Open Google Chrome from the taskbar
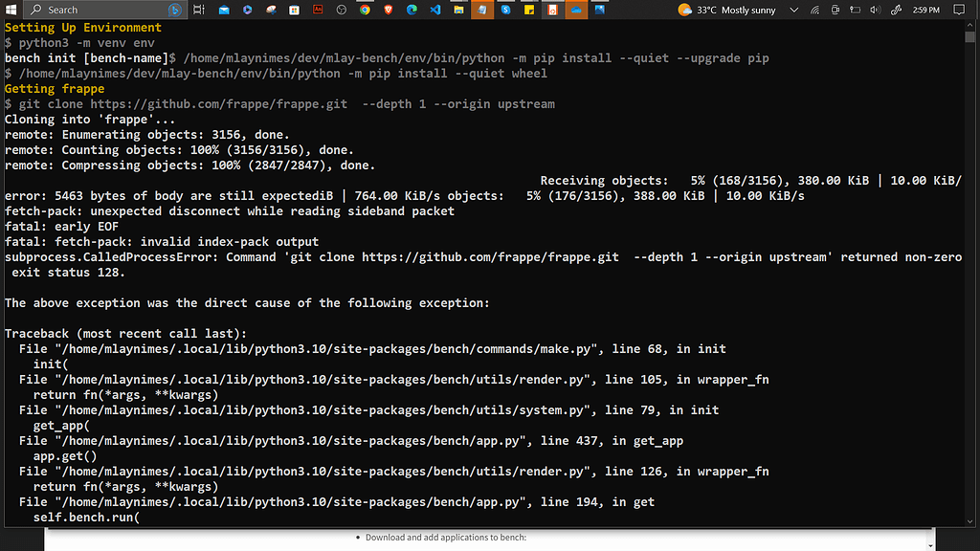Screen dimensions: 980x551 (x=364, y=9)
